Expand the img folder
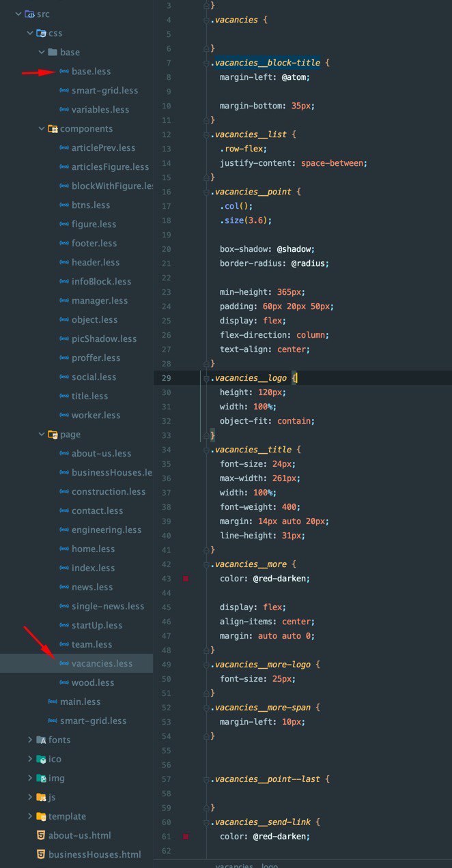Image resolution: width=452 pixels, height=868 pixels. coord(29,778)
